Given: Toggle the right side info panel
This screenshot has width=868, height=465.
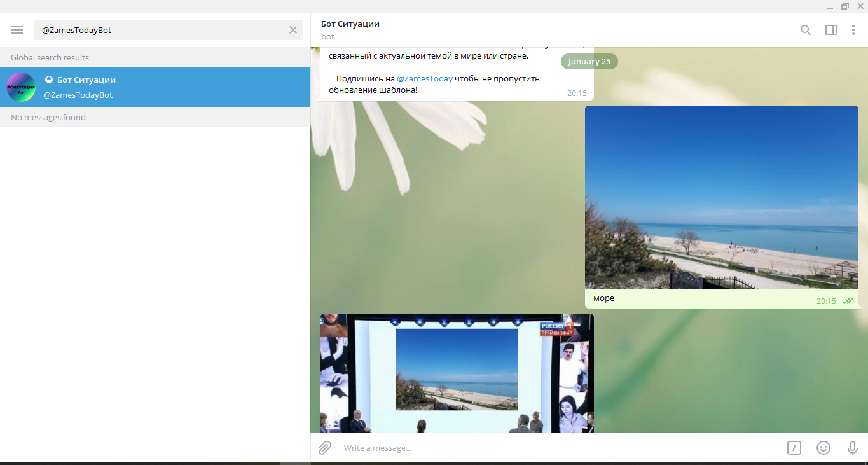Looking at the screenshot, I should (830, 30).
